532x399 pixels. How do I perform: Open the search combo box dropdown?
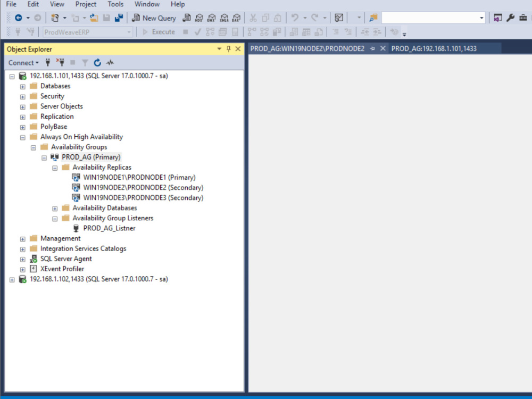(481, 18)
